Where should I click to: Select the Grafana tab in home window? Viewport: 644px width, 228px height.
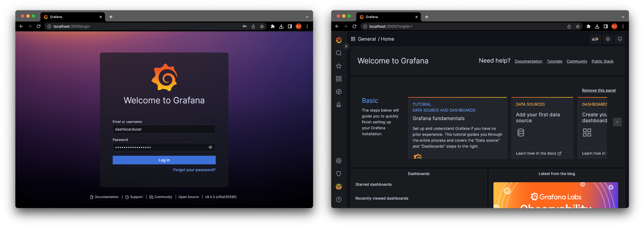388,17
